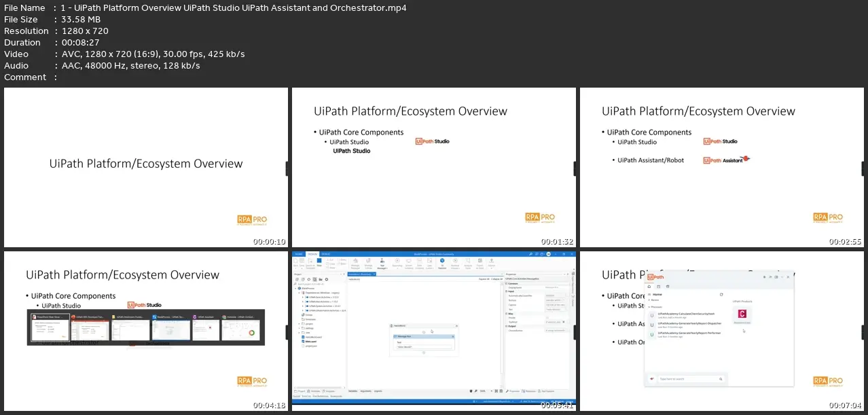
Task: Select UiPathAcademy-GenerateYearlyReport-Dispatcher process
Action: (686, 325)
